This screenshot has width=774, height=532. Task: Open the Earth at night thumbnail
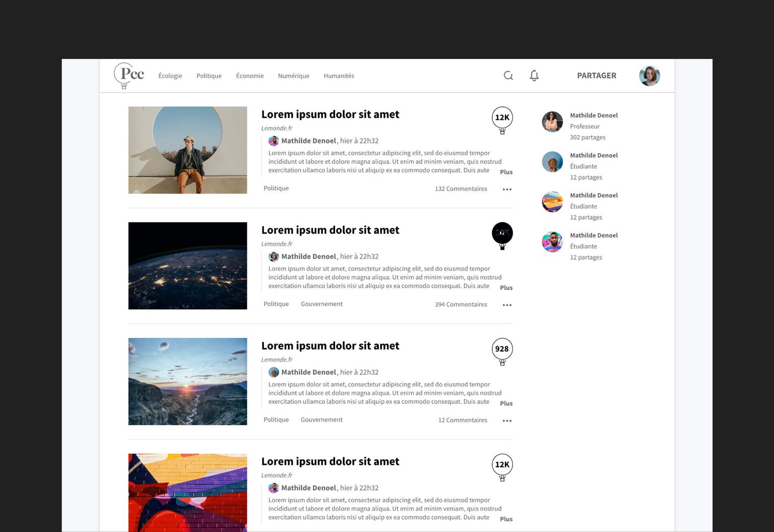tap(187, 265)
